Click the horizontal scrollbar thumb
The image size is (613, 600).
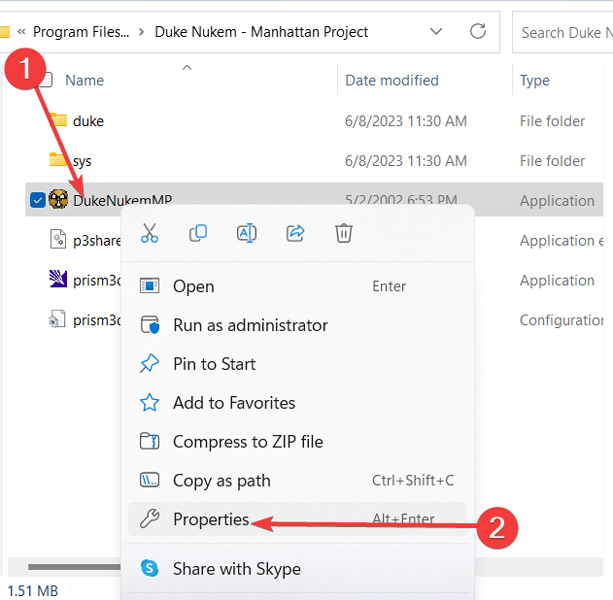(74, 567)
